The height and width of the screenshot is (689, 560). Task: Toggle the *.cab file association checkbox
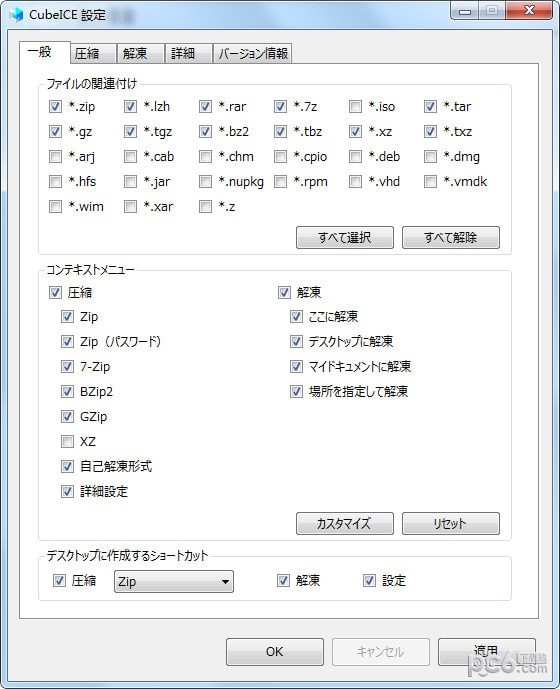pos(131,156)
